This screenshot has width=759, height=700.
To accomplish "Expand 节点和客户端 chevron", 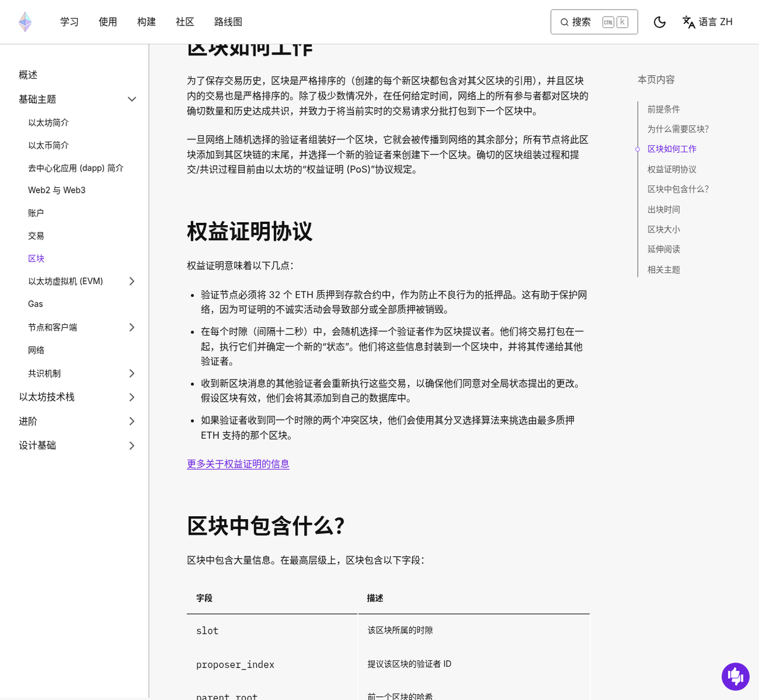I will [132, 327].
